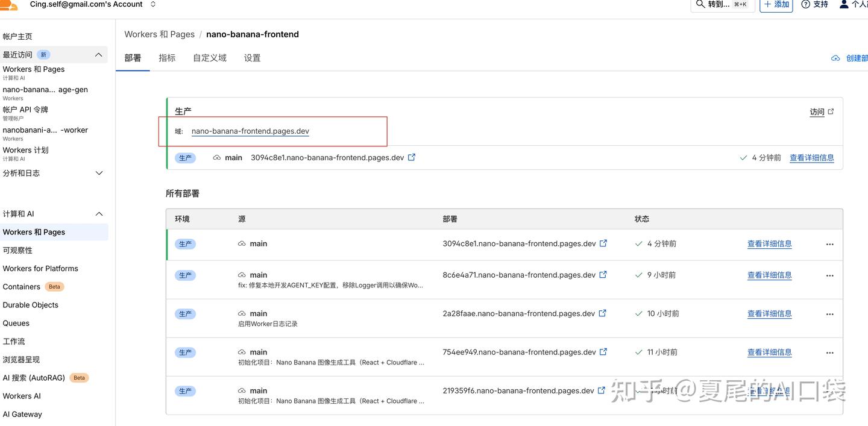Open external link for the 8c6e4a71 deployment
This screenshot has height=426, width=868.
[x=603, y=274]
